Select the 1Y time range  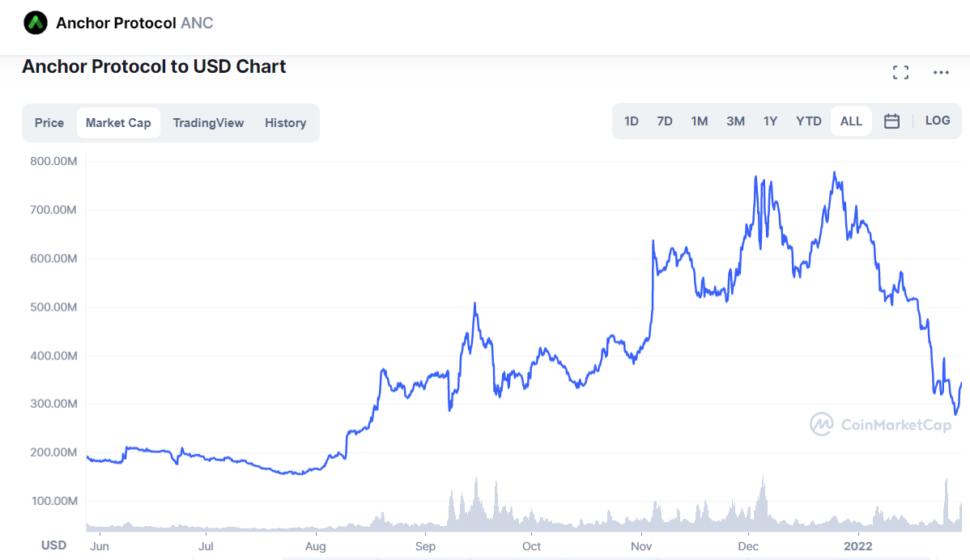click(770, 121)
